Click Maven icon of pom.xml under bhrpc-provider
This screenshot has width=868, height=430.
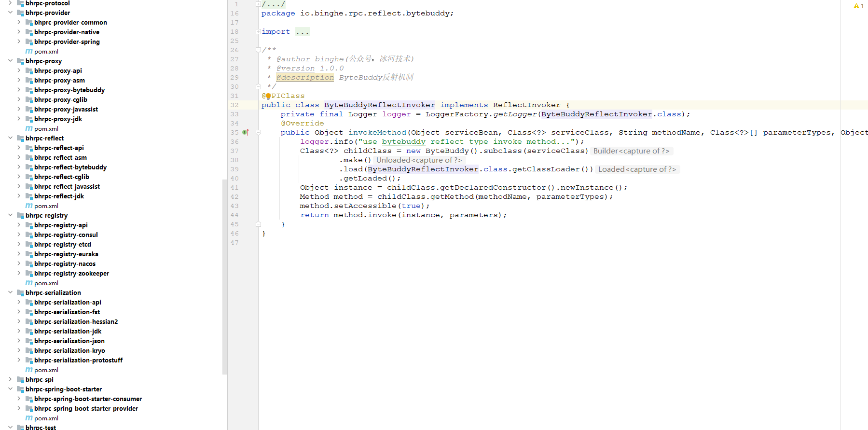click(29, 52)
